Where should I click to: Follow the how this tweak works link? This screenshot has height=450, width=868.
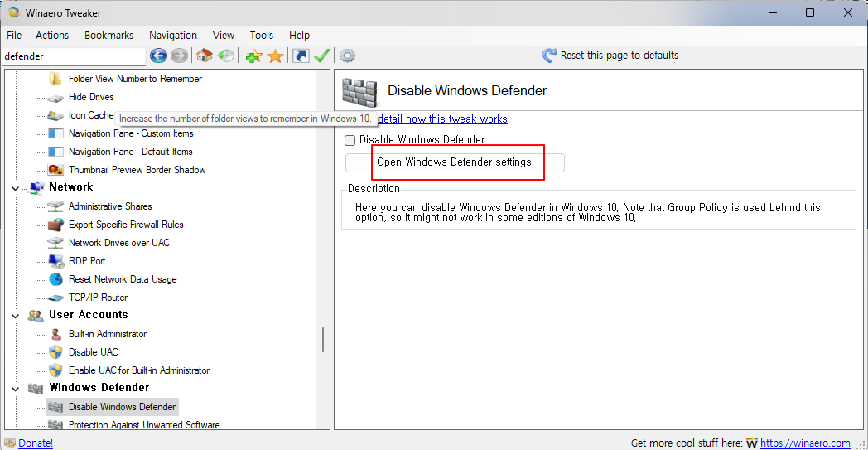coord(443,119)
